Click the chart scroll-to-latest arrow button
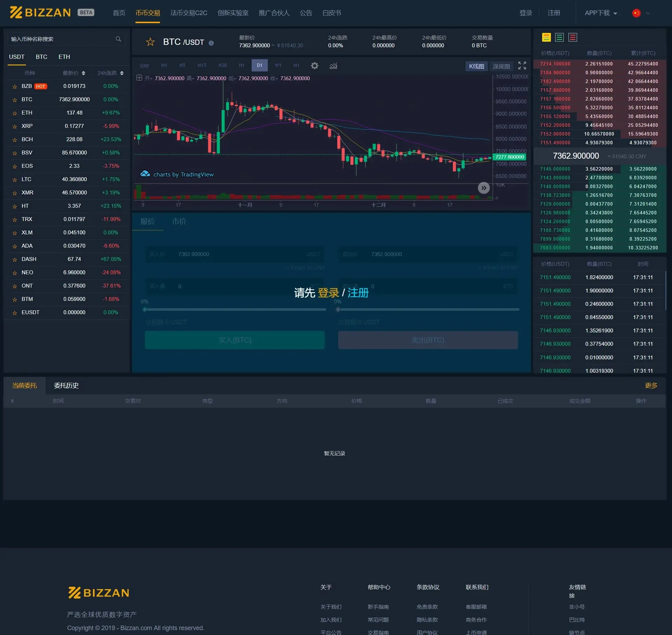Image resolution: width=672 pixels, height=635 pixels. [x=483, y=188]
